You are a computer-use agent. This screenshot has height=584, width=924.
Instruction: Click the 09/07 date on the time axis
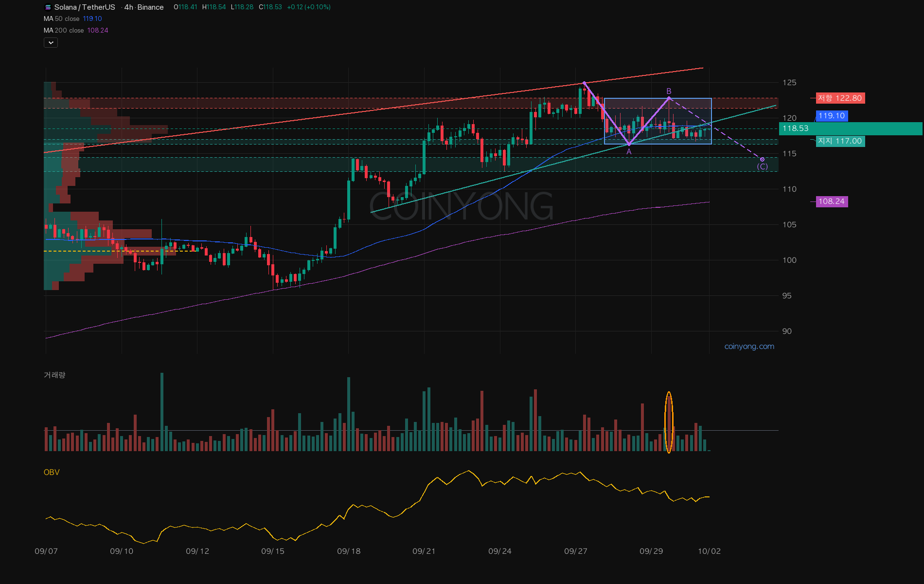click(x=46, y=551)
